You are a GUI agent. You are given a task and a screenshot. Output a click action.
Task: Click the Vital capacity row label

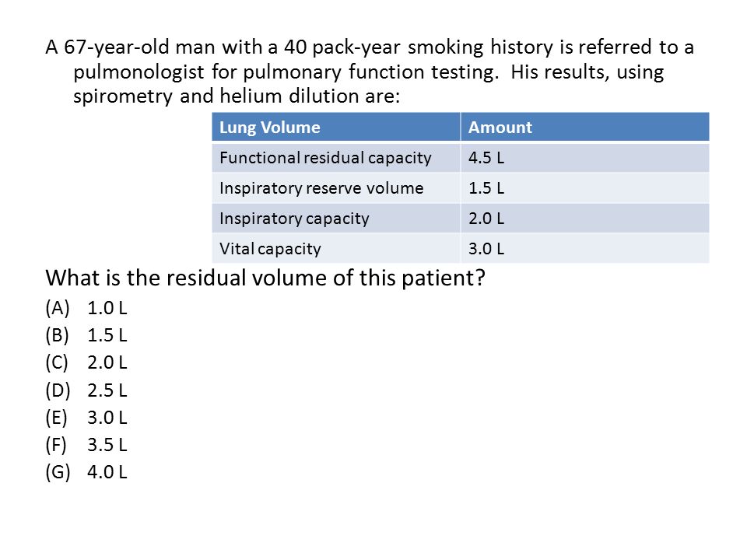click(270, 249)
